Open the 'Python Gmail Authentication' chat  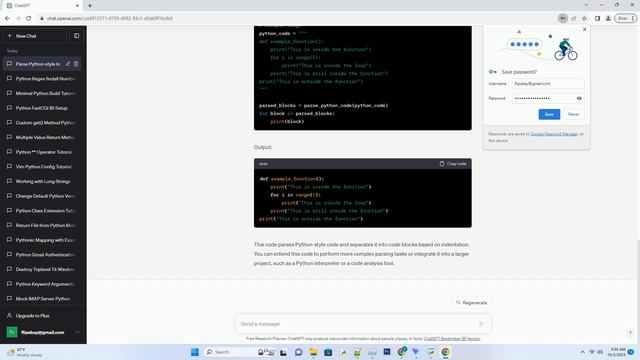click(42, 255)
